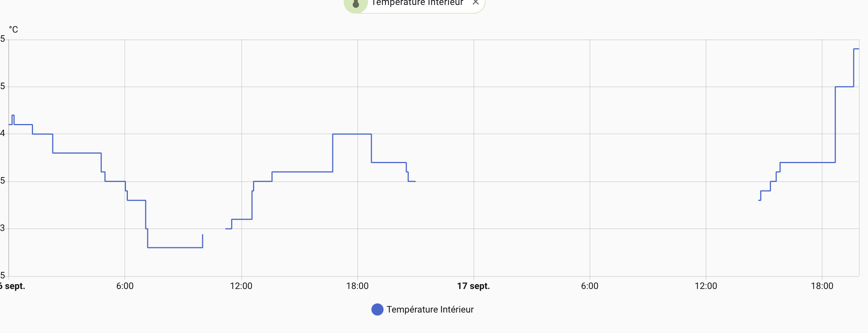Image resolution: width=868 pixels, height=333 pixels.
Task: Click the first 6:00 time axis label
Action: click(125, 286)
